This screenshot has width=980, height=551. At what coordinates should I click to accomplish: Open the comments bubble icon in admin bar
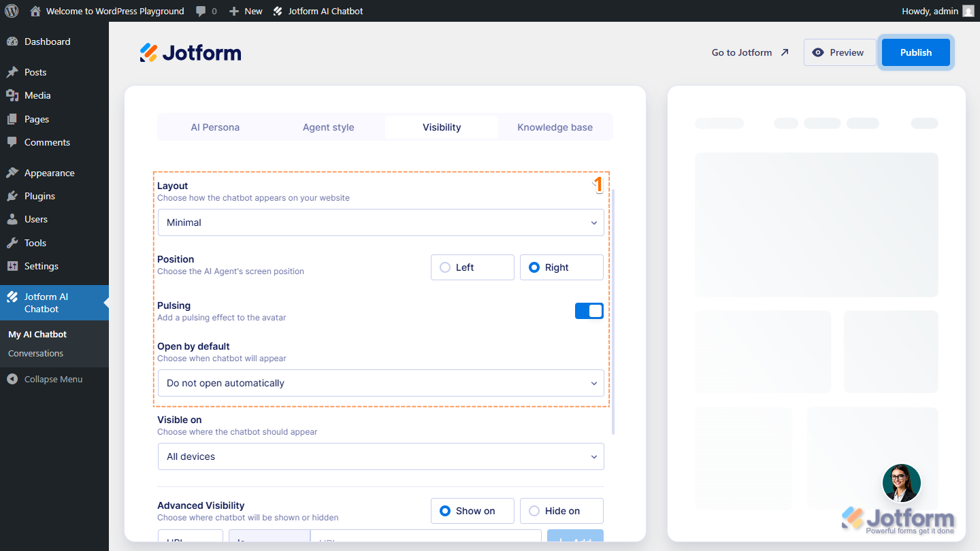201,11
